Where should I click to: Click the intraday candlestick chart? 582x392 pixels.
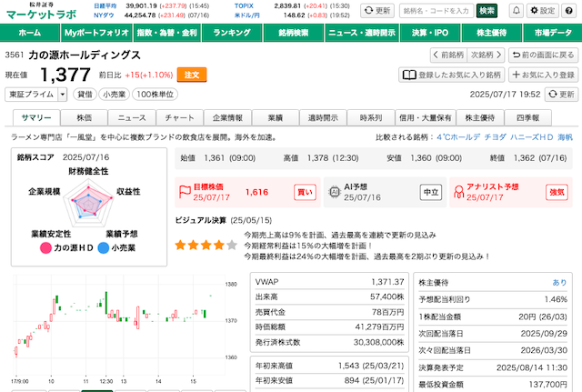click(x=120, y=326)
